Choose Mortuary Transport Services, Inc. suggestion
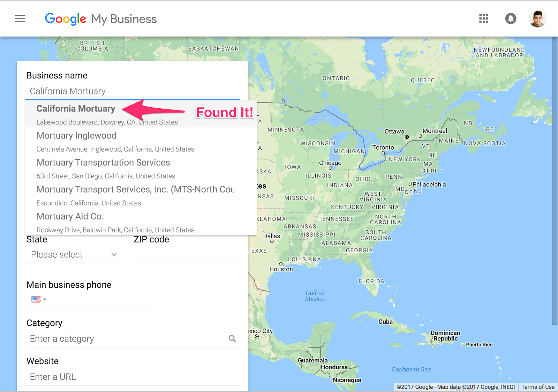Screen dimensions: 558x392 (x=141, y=195)
